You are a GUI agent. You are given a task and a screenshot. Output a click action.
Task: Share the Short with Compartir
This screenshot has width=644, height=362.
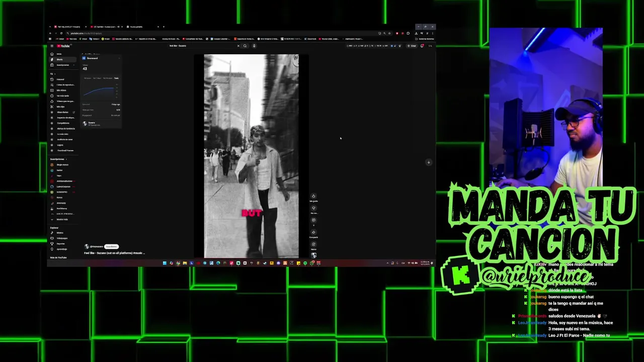(x=313, y=232)
